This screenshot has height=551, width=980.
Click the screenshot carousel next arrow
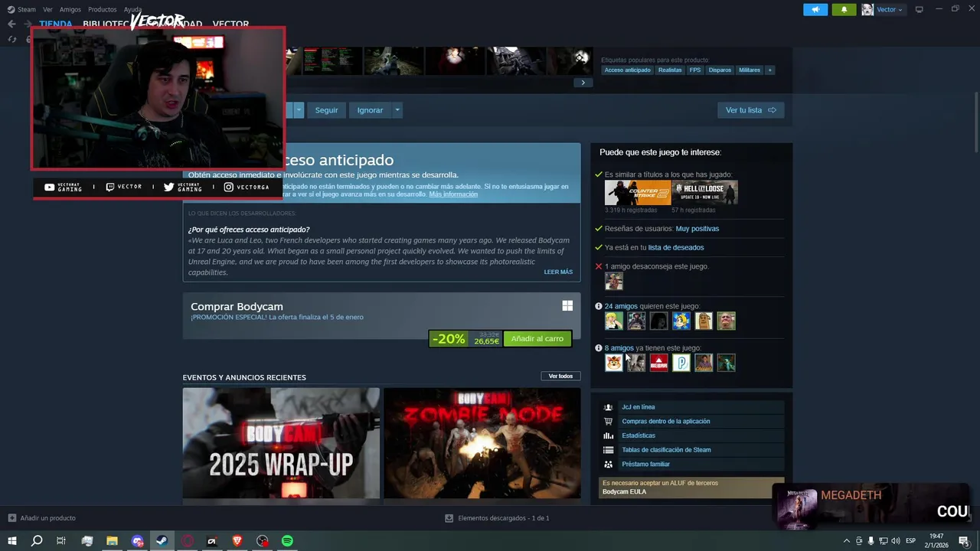583,83
